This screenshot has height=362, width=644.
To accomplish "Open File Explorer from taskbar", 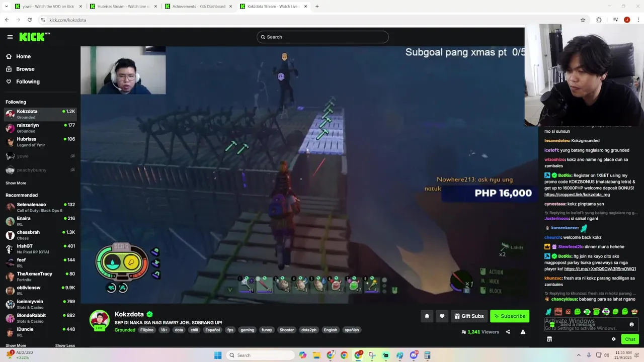I will click(316, 355).
